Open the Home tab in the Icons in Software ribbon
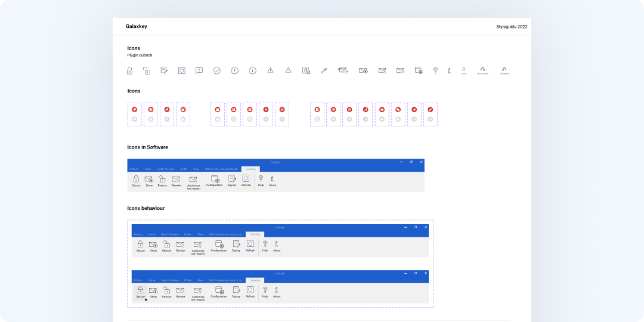Screen dimensions: 644x322 [x=147, y=169]
